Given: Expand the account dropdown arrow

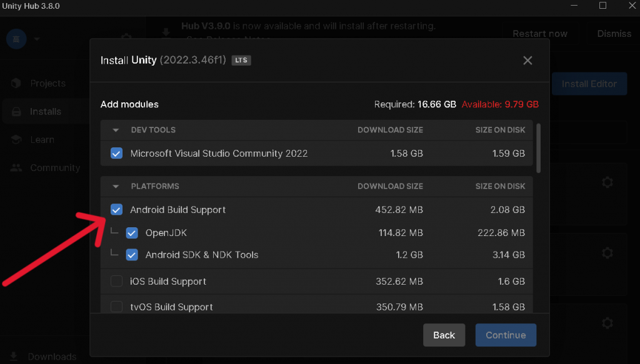Looking at the screenshot, I should click(x=37, y=39).
